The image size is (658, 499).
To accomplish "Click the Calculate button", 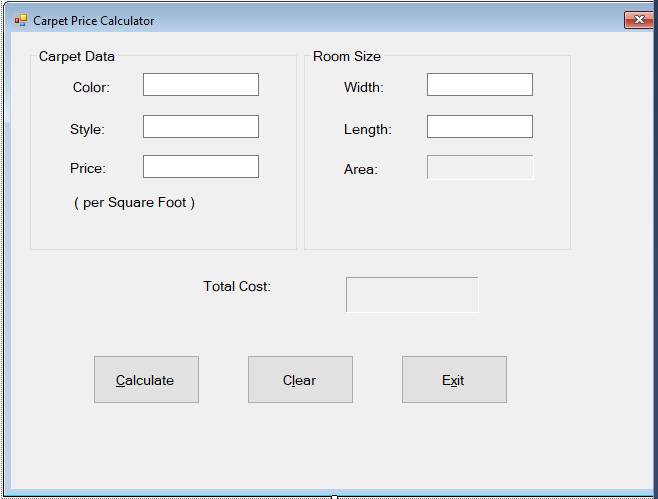I will pyautogui.click(x=146, y=380).
